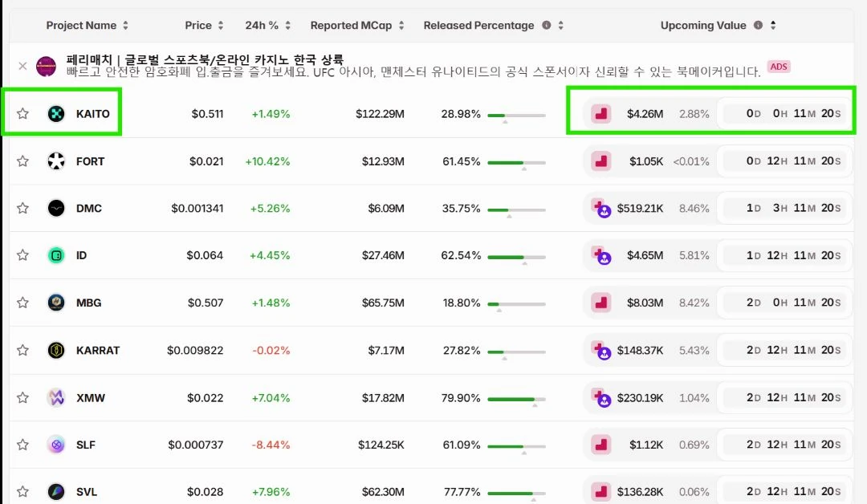
Task: Open the KAITO project link
Action: click(93, 114)
